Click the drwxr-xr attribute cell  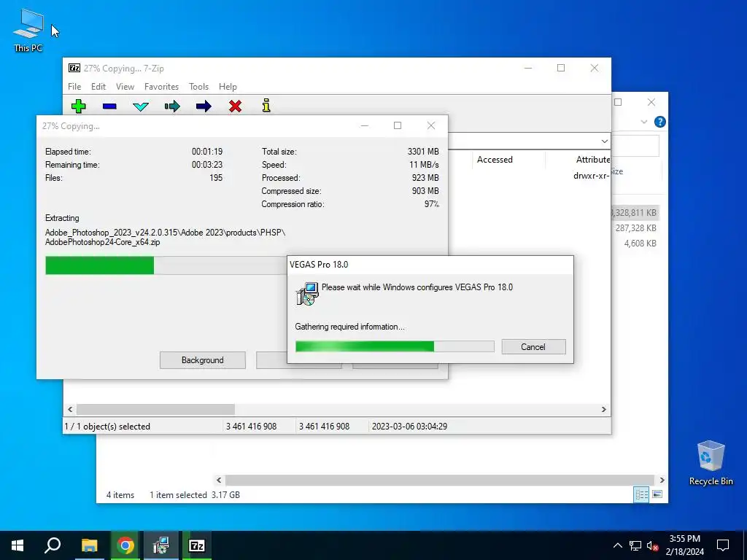pos(591,176)
